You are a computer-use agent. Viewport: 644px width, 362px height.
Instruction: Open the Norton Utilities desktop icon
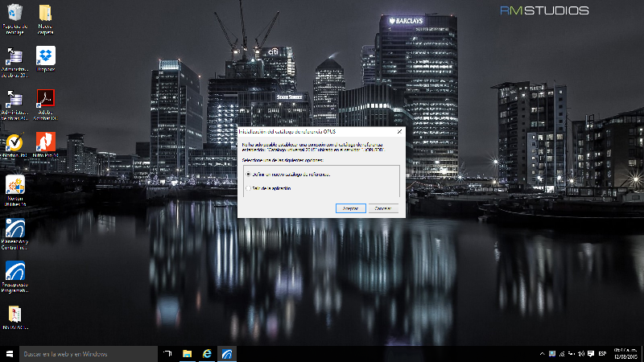[15, 186]
